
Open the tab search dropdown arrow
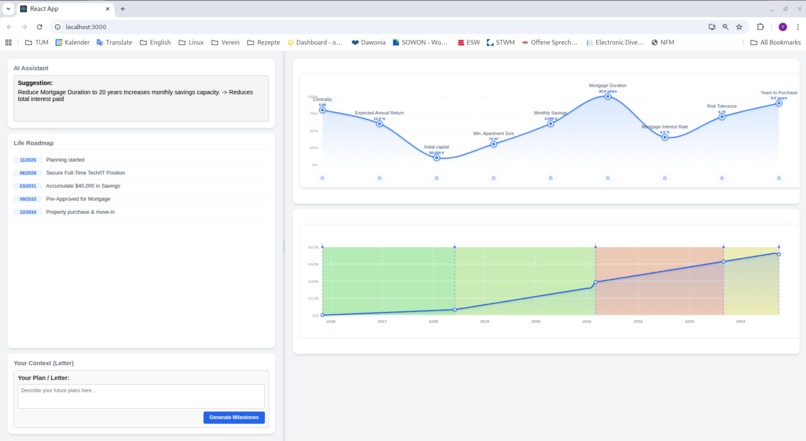point(8,9)
